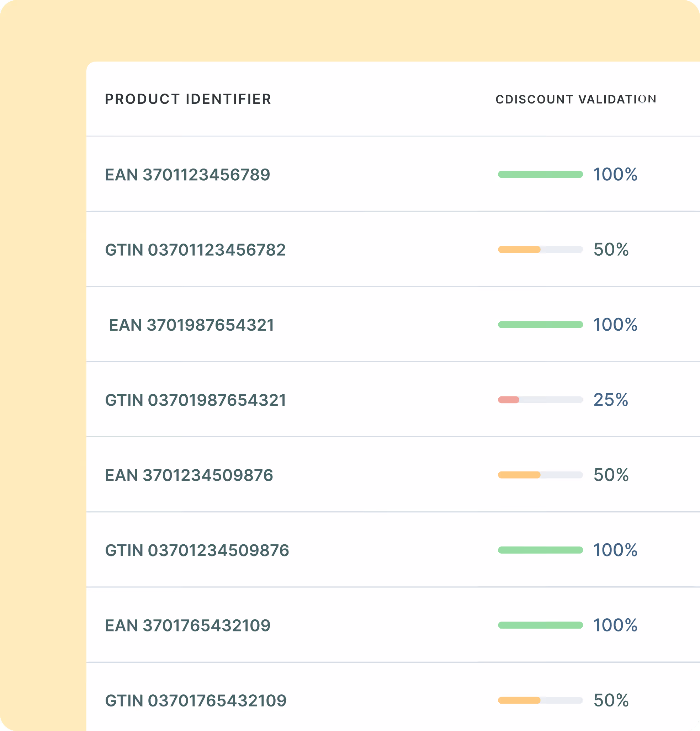Select the GTIN 03701765432109 identifier
The width and height of the screenshot is (700, 731).
tap(196, 700)
